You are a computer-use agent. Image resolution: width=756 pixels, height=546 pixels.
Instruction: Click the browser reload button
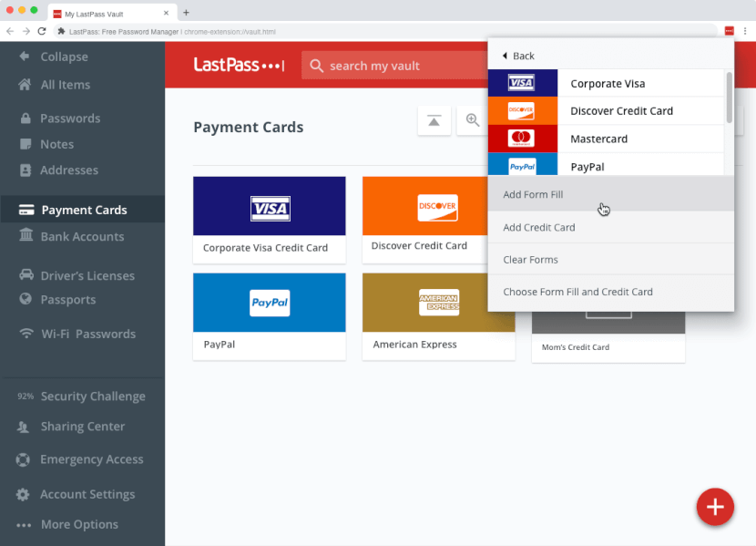(x=42, y=31)
